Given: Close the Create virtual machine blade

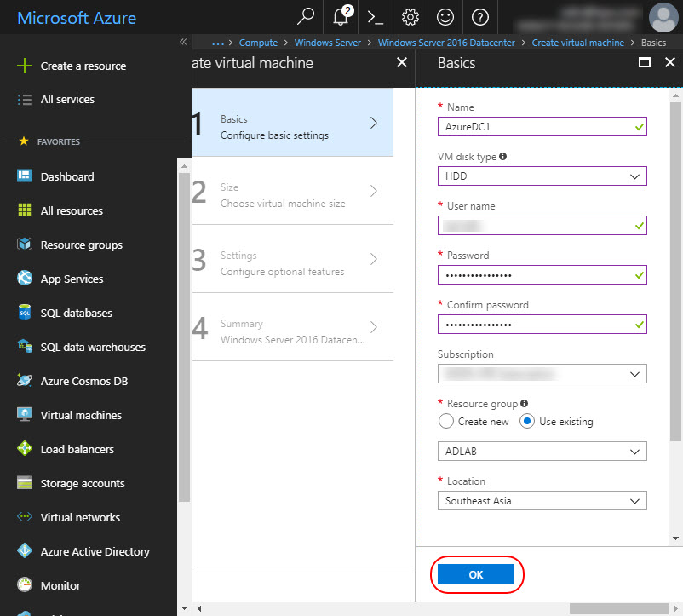Looking at the screenshot, I should point(402,62).
